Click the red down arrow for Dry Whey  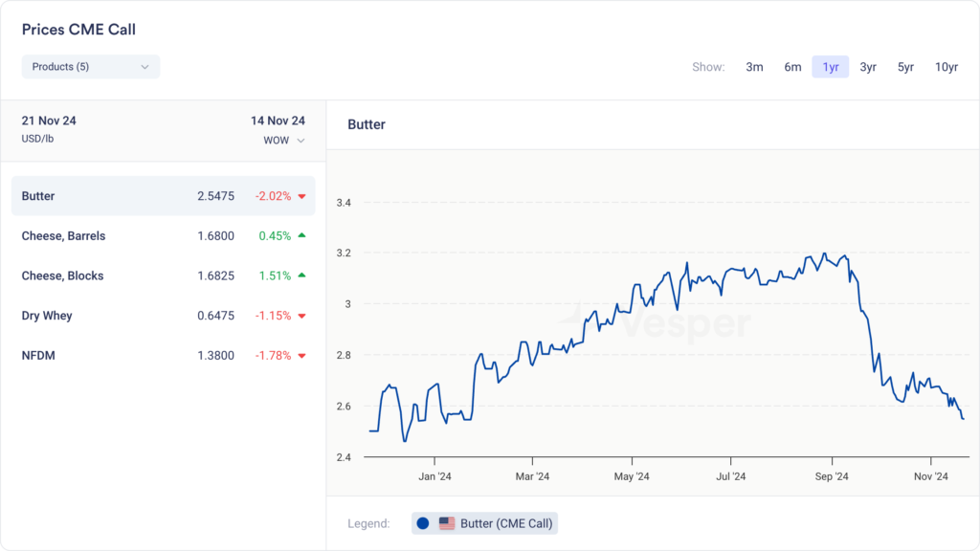301,316
